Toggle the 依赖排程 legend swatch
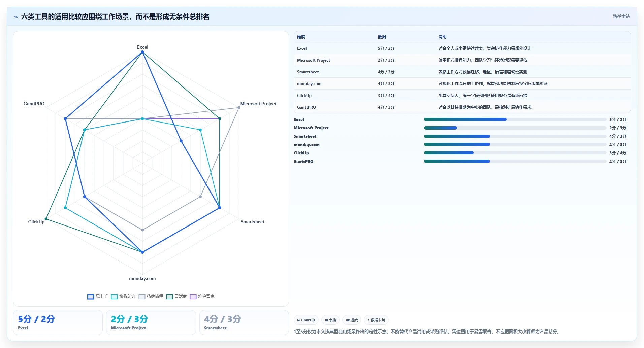644x348 pixels. tap(142, 297)
